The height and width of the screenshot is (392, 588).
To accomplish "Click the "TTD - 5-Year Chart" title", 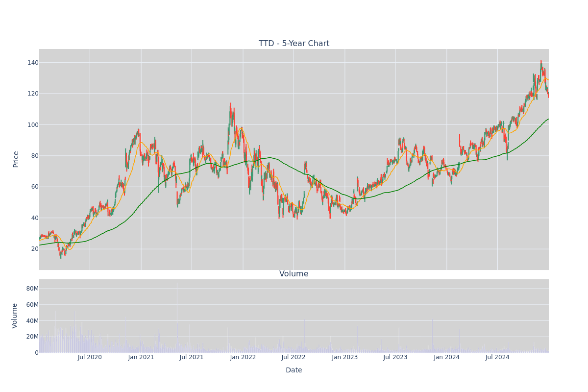I will click(x=294, y=44).
